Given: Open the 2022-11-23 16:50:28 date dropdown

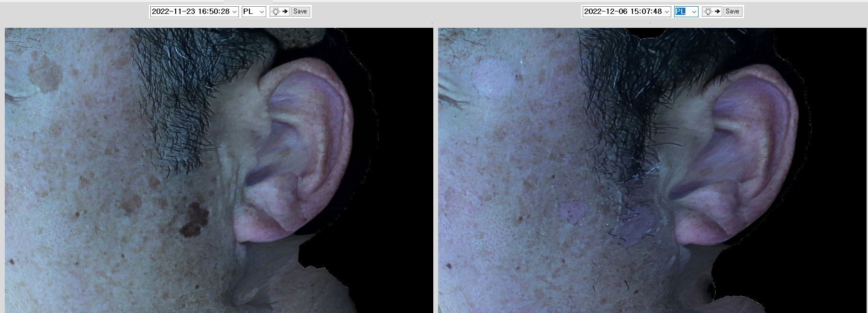Looking at the screenshot, I should click(194, 12).
